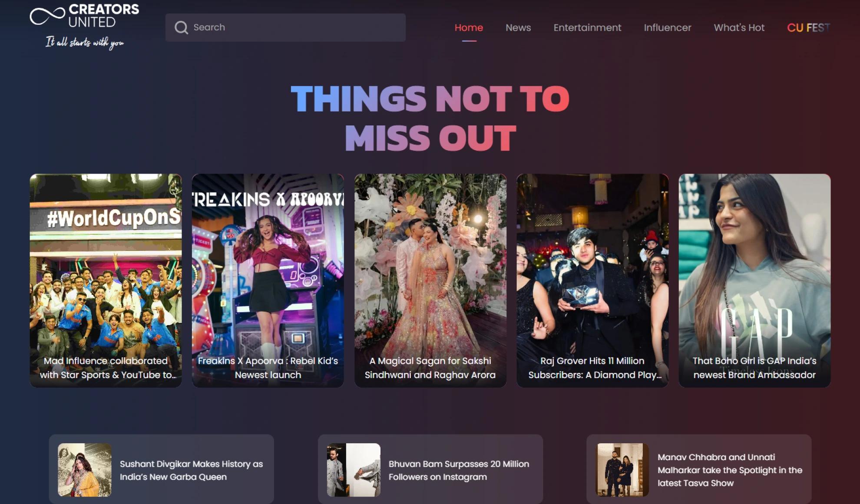The image size is (860, 504).
Task: Visit the CU FEST link
Action: click(808, 28)
